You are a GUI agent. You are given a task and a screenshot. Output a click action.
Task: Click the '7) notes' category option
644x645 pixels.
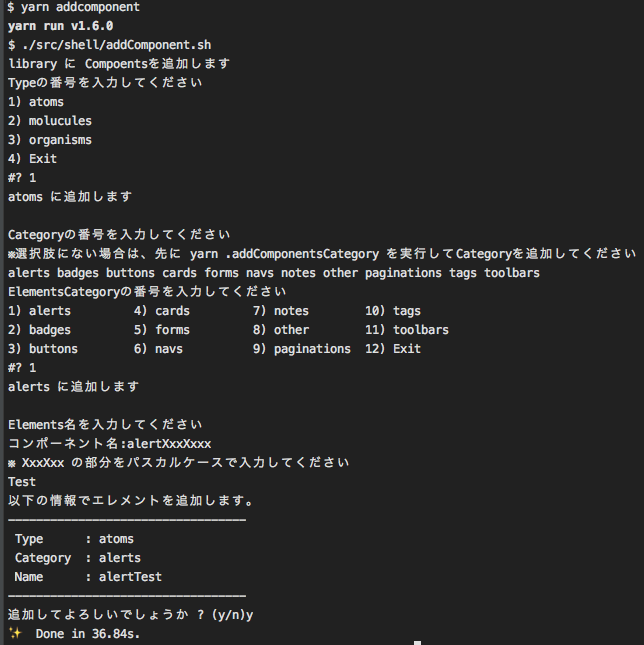pos(280,311)
